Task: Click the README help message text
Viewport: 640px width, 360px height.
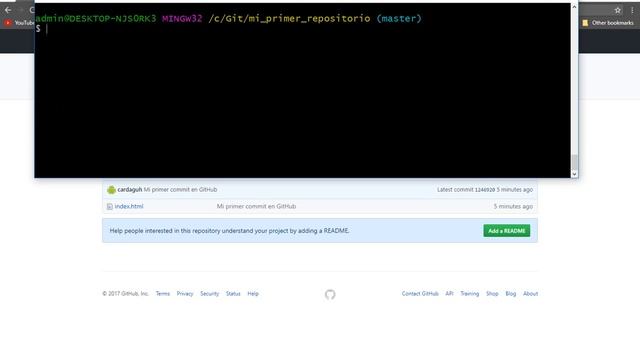Action: click(x=229, y=231)
